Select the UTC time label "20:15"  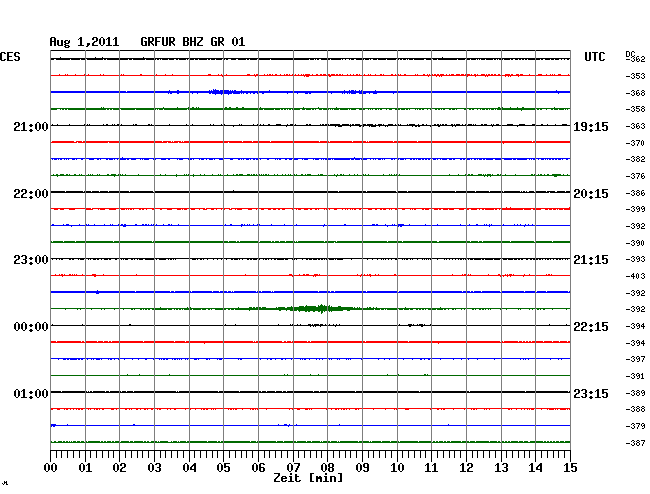(591, 194)
